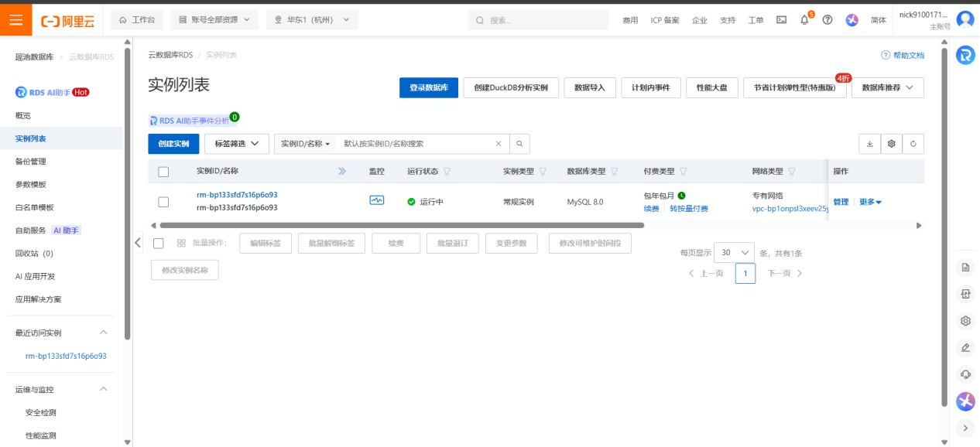The height and width of the screenshot is (447, 980).
Task: Open 回收站 (0) in the left menu
Action: coord(35,253)
